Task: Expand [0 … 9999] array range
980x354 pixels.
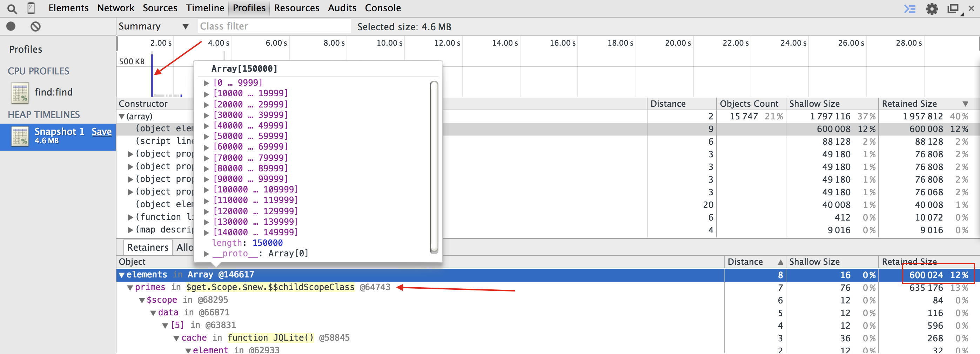Action: 206,83
